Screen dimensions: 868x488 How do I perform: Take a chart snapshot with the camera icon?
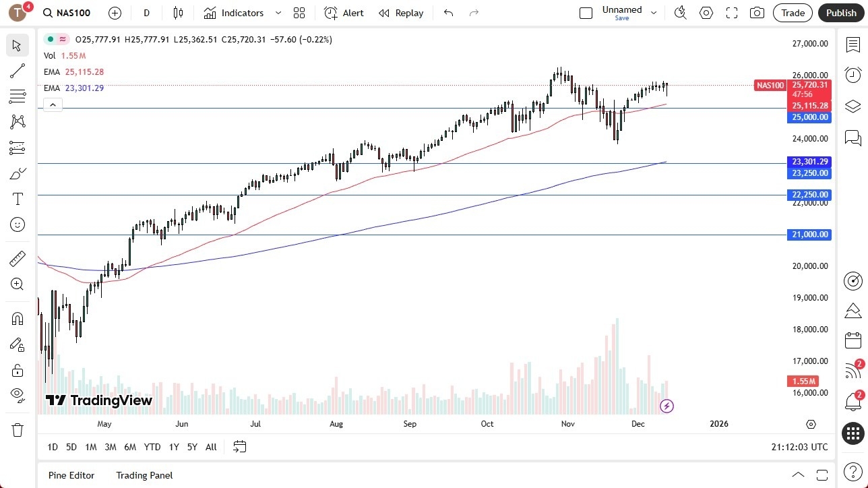757,13
